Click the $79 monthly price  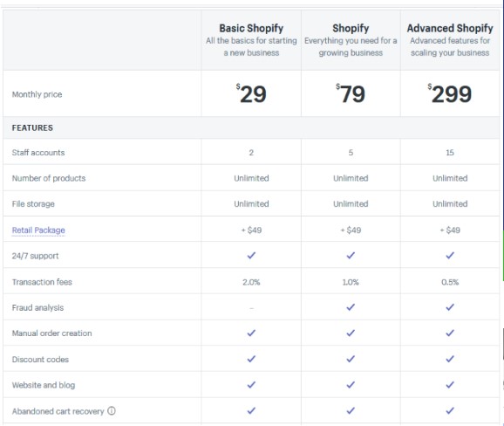tap(351, 94)
